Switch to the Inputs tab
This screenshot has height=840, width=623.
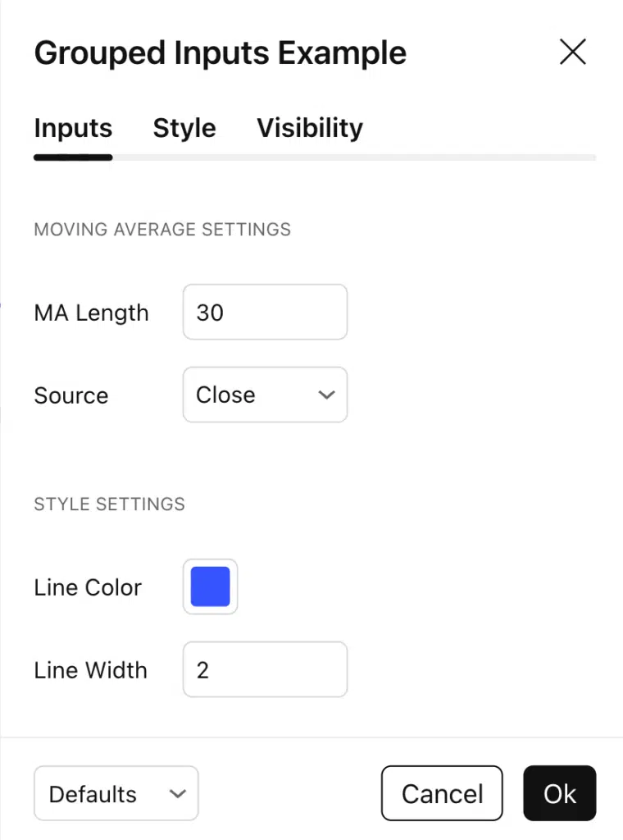(x=73, y=128)
